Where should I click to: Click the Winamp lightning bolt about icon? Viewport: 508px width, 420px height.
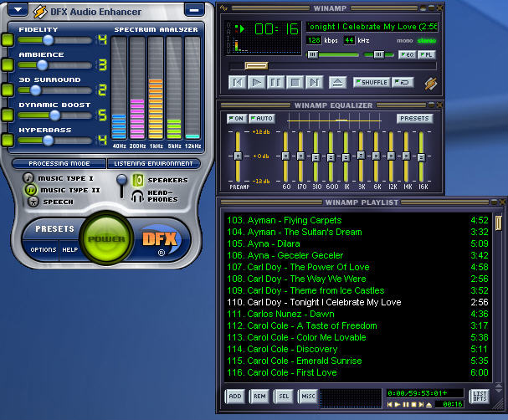430,83
